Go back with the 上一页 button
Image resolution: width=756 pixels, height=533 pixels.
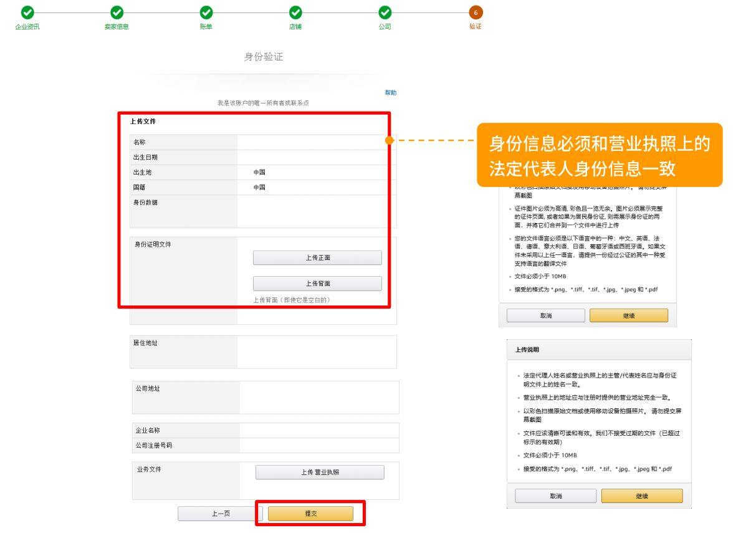[x=220, y=514]
